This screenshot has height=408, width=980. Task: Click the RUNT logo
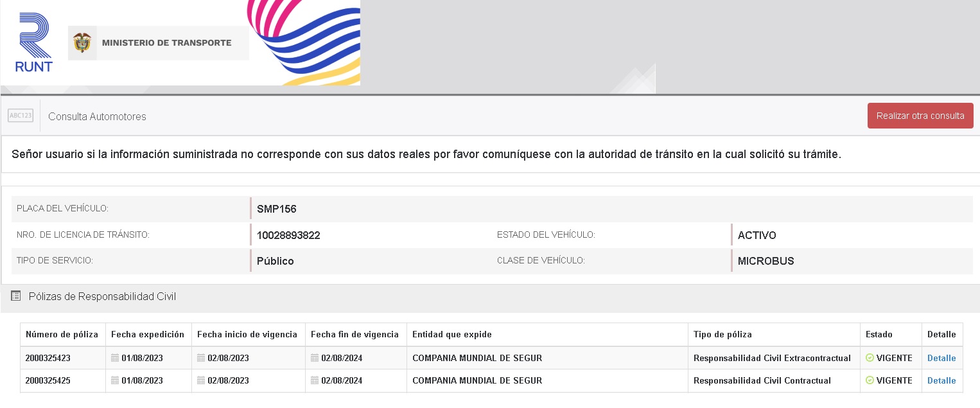pos(34,42)
